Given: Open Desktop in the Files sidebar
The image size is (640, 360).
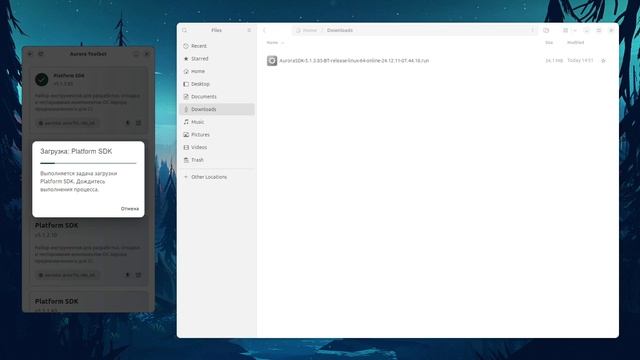Looking at the screenshot, I should 217,84.
